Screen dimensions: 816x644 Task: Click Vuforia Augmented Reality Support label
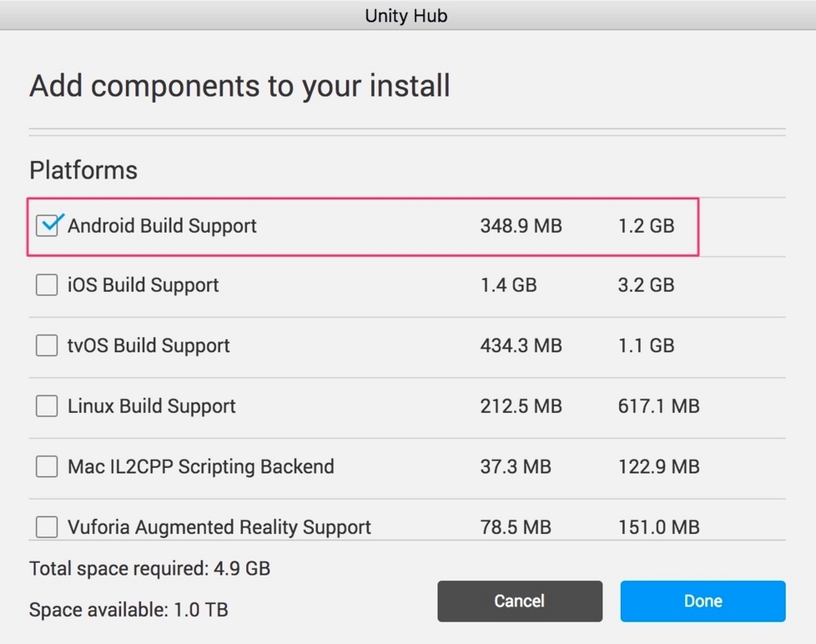(x=219, y=528)
